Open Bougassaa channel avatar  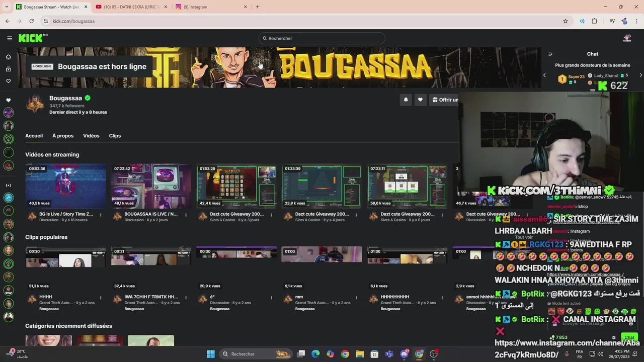(35, 104)
